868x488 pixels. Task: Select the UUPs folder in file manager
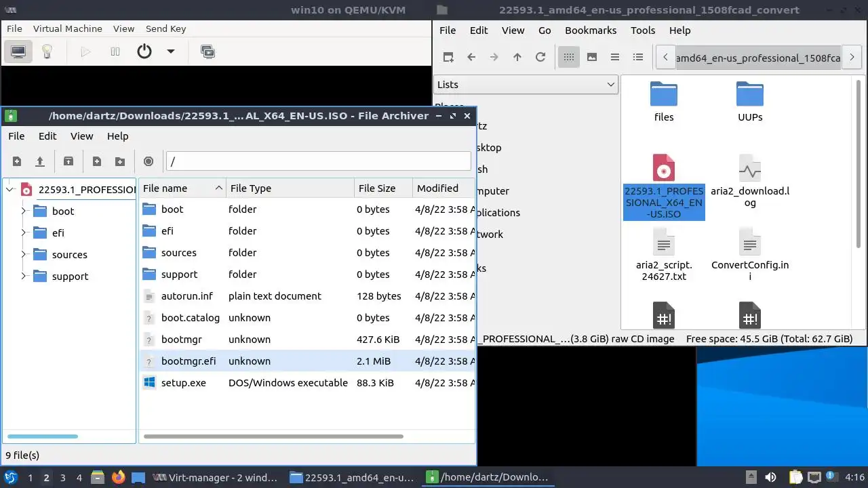click(x=750, y=102)
